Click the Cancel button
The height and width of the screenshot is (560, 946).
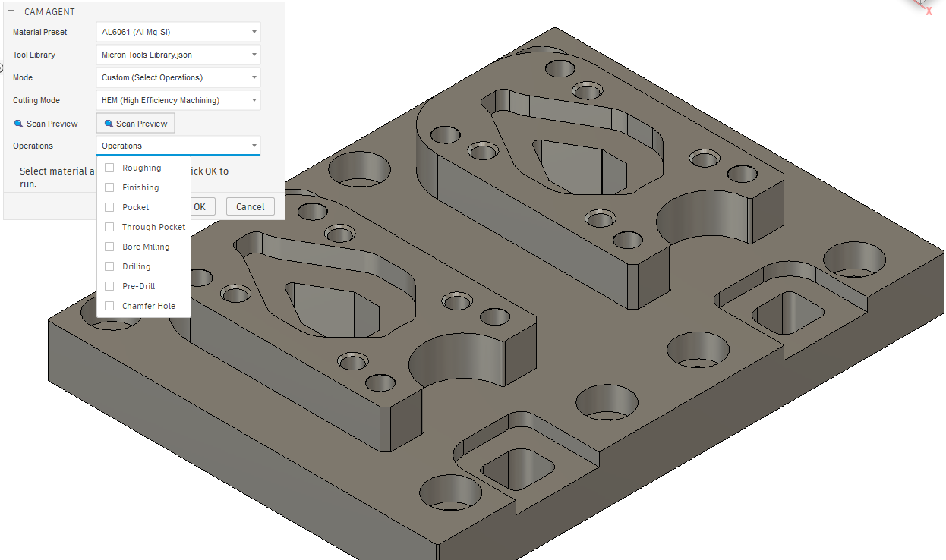(x=250, y=206)
